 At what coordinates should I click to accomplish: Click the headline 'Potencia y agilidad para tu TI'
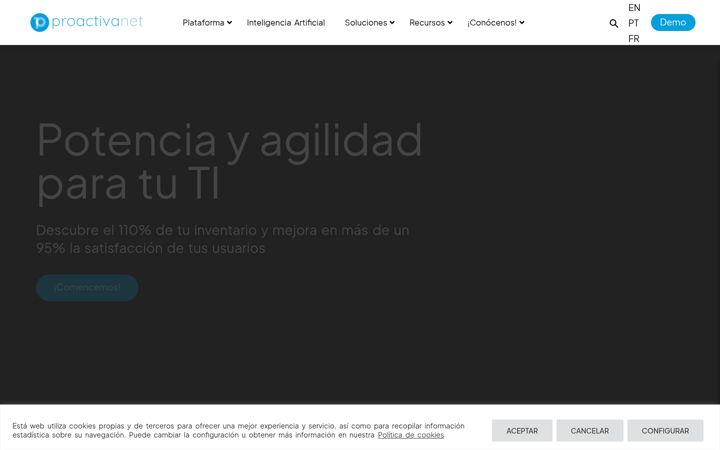click(229, 162)
